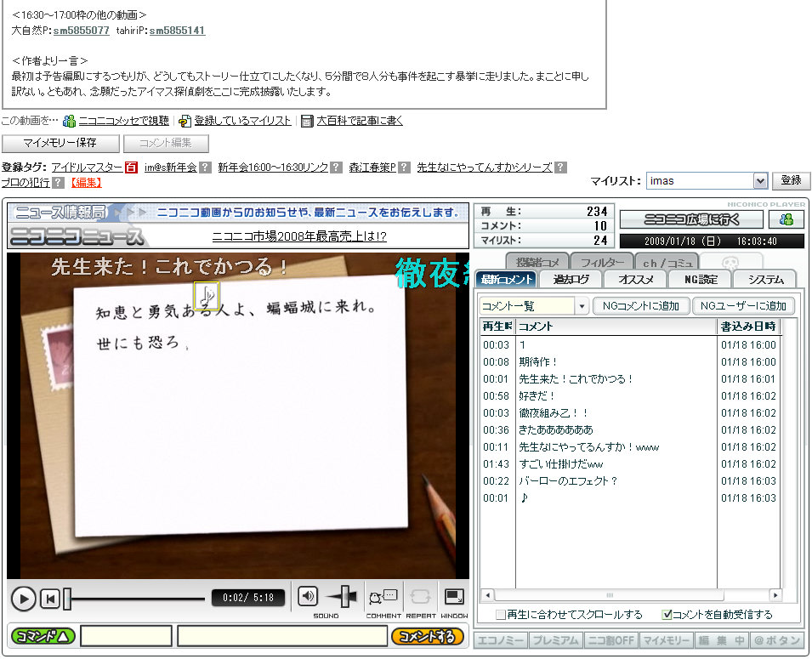Click the left arrow of comment list scrollbar
This screenshot has width=812, height=659.
(487, 595)
